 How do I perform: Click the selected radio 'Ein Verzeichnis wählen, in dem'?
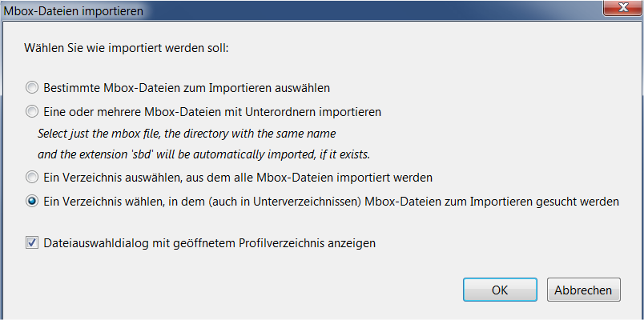click(31, 202)
